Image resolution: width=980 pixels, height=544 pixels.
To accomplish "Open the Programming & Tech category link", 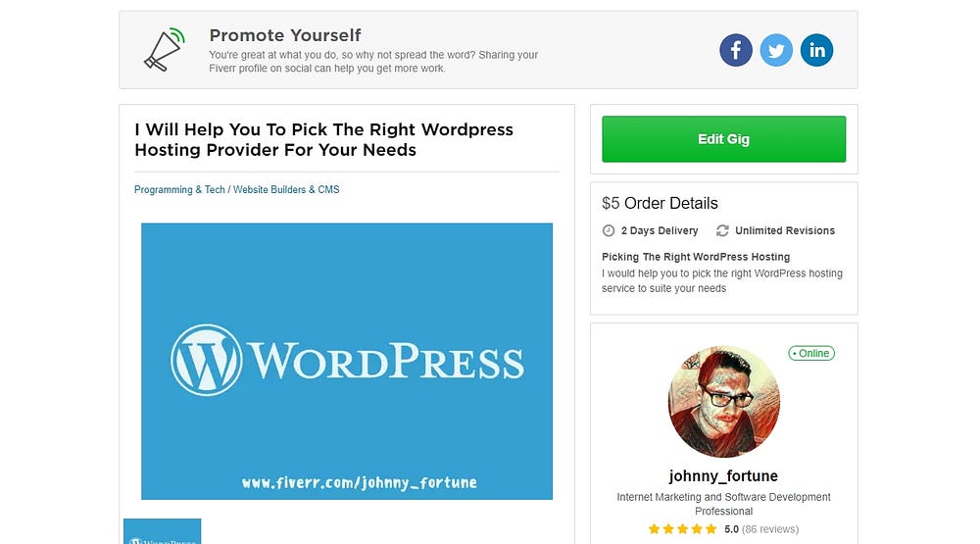I will pyautogui.click(x=179, y=189).
